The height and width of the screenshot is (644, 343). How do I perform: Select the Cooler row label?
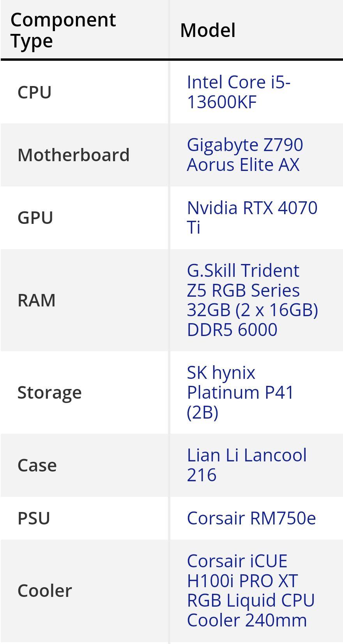44,590
